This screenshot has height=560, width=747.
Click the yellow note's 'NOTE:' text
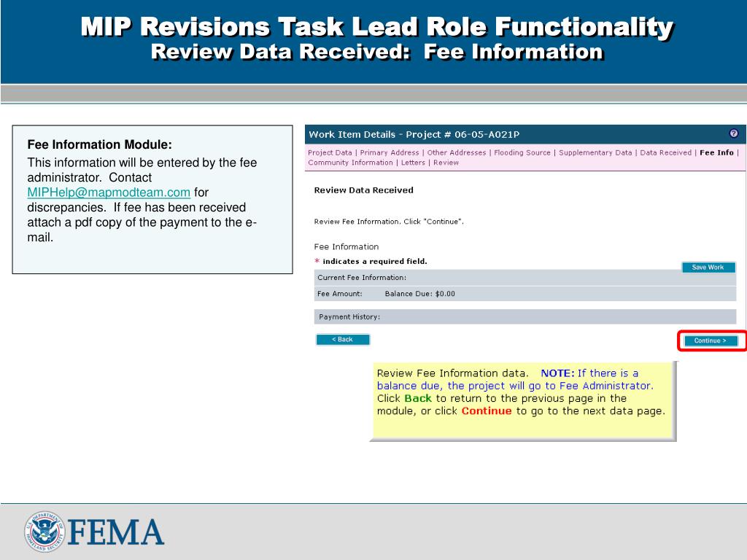click(x=557, y=373)
